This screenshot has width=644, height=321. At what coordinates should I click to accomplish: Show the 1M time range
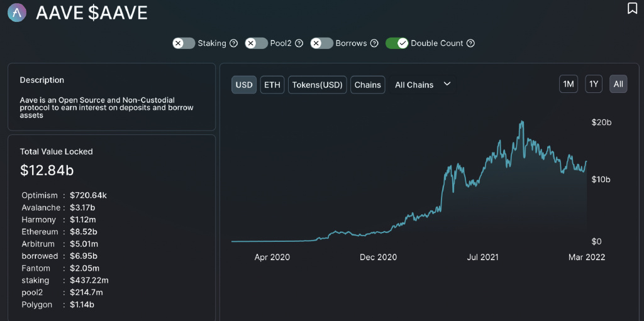(x=569, y=84)
